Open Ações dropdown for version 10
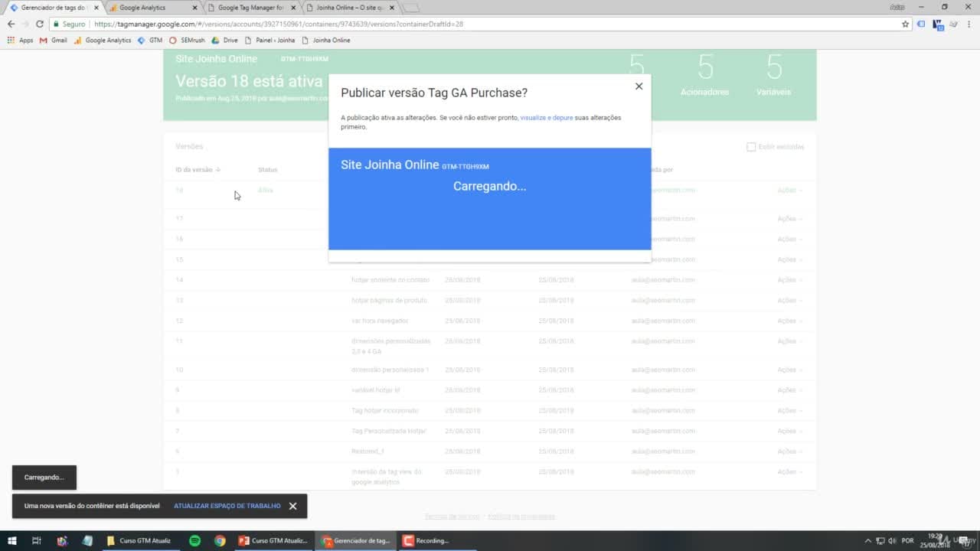 pyautogui.click(x=790, y=370)
